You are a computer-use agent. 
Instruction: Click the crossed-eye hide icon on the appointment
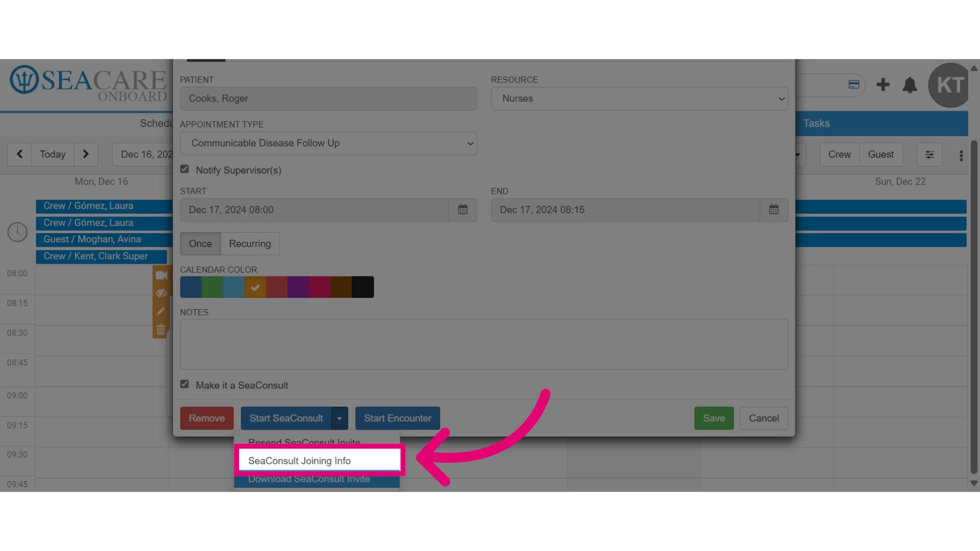pyautogui.click(x=161, y=293)
